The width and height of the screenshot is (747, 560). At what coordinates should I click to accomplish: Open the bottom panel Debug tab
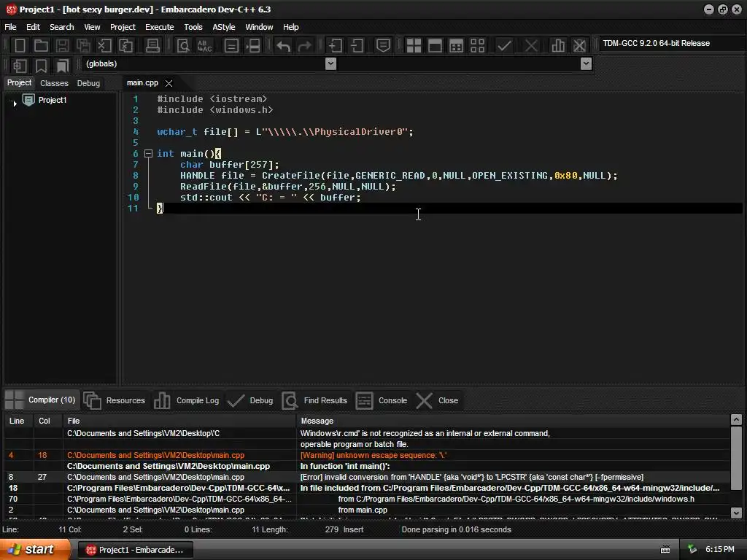point(251,400)
